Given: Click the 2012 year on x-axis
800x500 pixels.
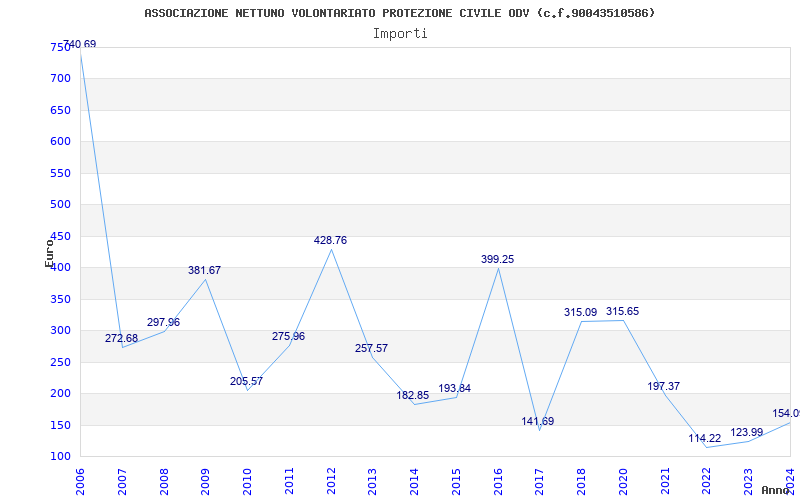Looking at the screenshot, I should pos(332,478).
